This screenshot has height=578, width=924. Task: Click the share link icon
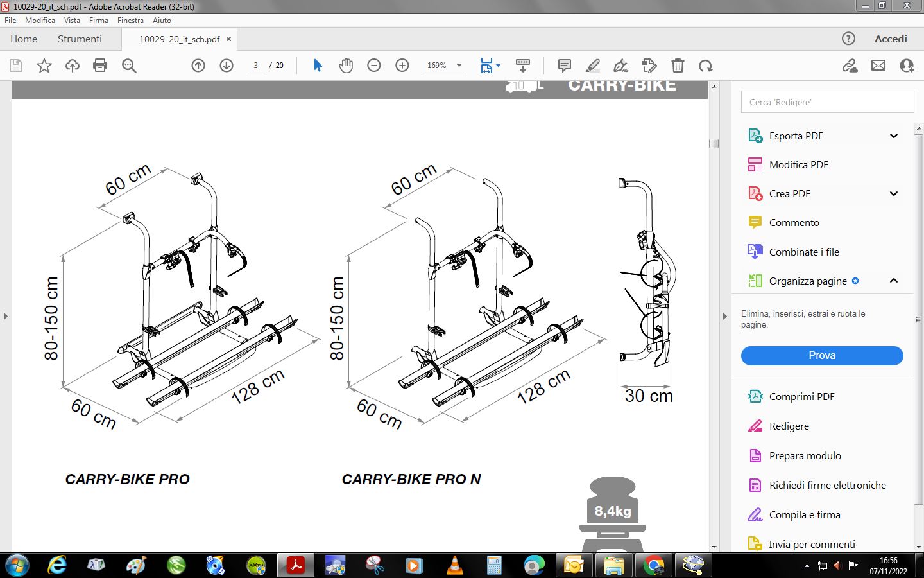(850, 66)
